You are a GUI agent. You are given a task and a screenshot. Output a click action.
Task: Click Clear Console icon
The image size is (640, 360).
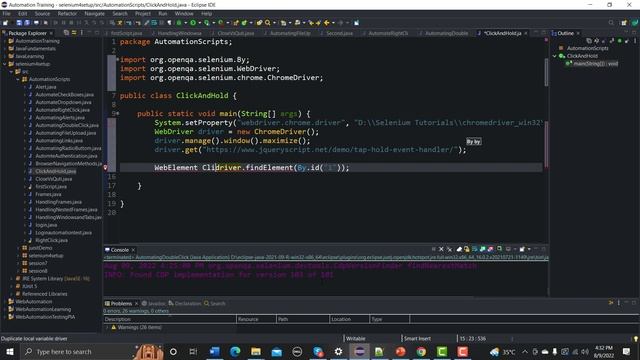point(459,249)
